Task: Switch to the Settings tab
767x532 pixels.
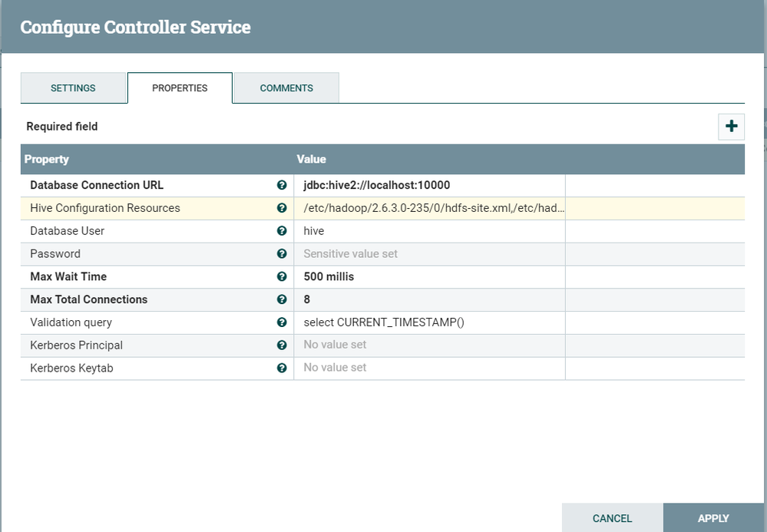Action: point(73,88)
